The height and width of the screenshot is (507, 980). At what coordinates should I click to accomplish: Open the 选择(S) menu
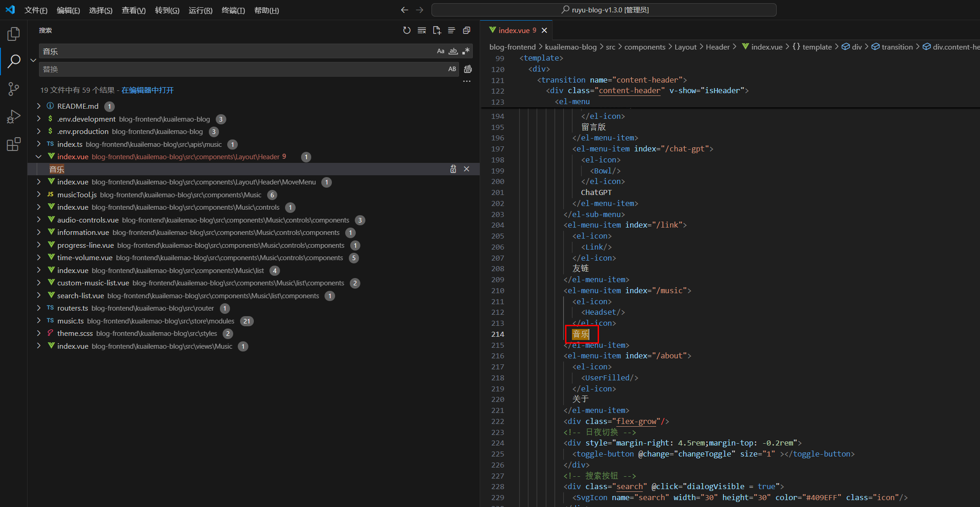coord(101,10)
